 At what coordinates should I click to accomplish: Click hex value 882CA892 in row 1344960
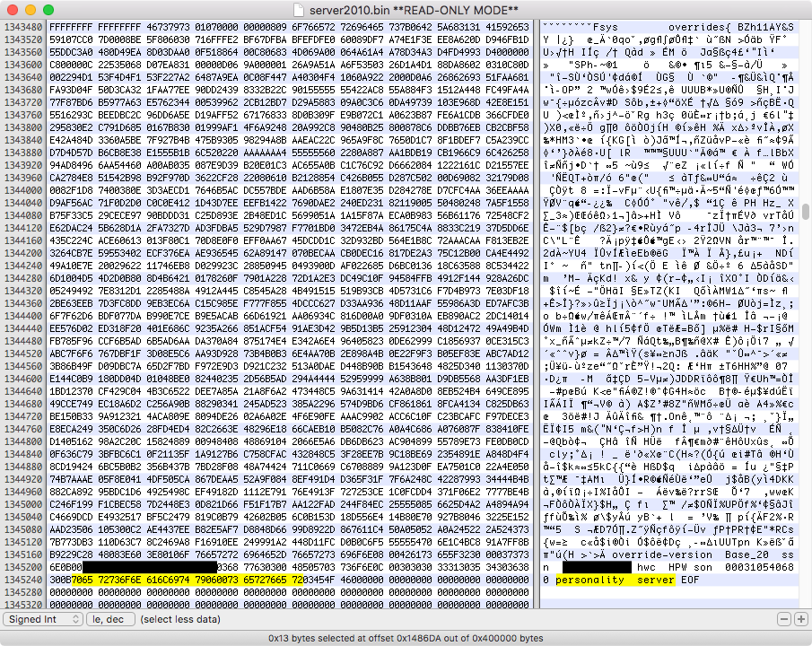(x=71, y=492)
